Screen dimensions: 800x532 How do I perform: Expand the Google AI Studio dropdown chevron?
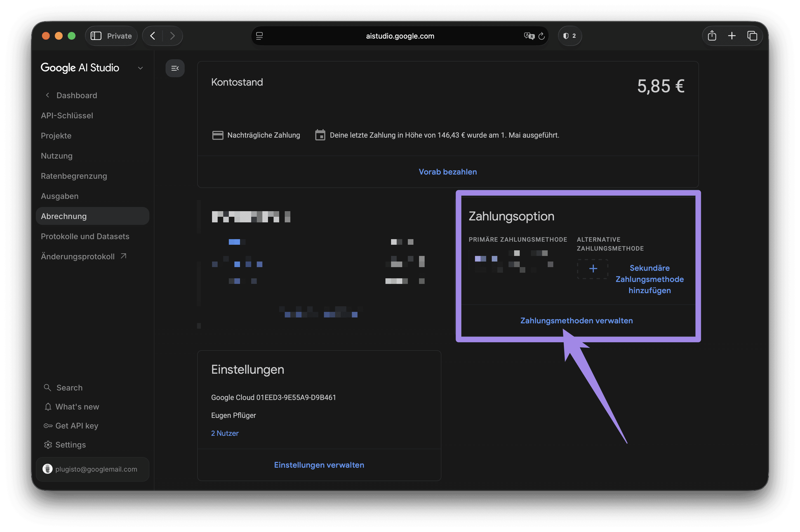pos(140,68)
